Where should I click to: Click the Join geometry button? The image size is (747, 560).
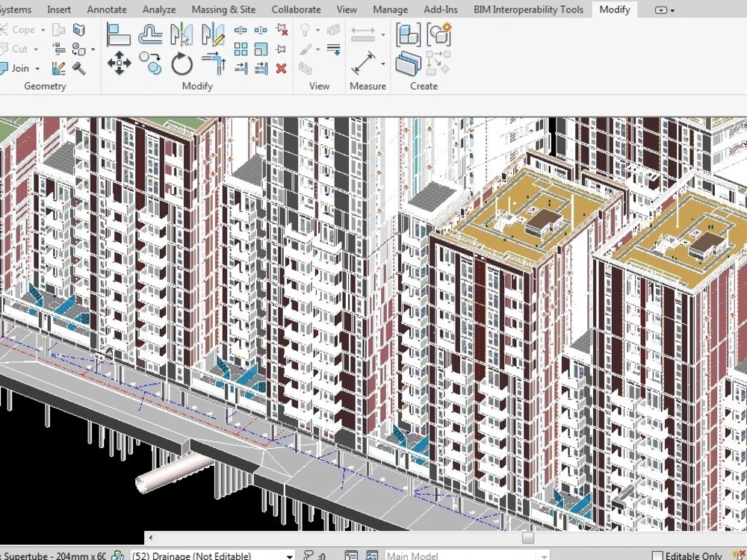click(15, 68)
